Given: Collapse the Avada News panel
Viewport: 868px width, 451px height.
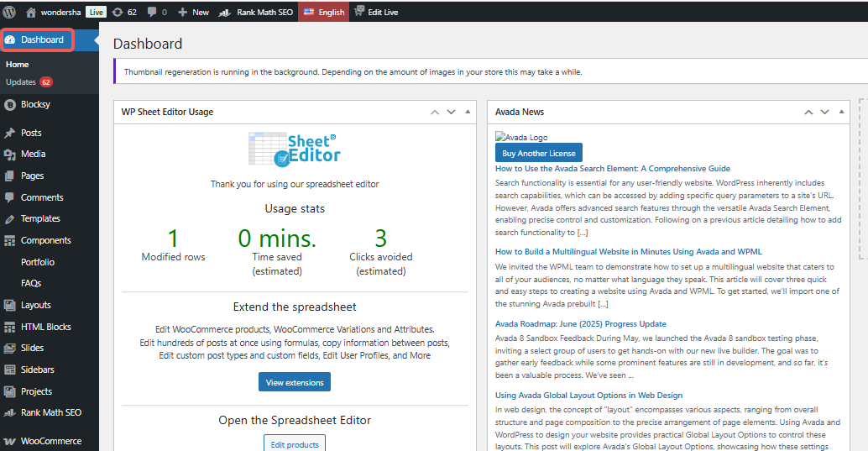Looking at the screenshot, I should 841,112.
